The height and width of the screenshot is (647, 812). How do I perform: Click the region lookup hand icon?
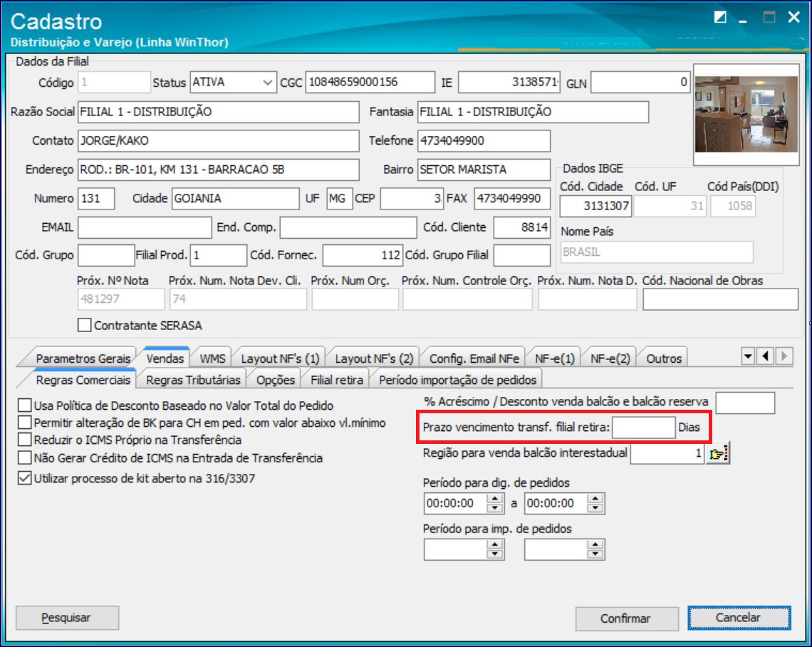pos(718,454)
